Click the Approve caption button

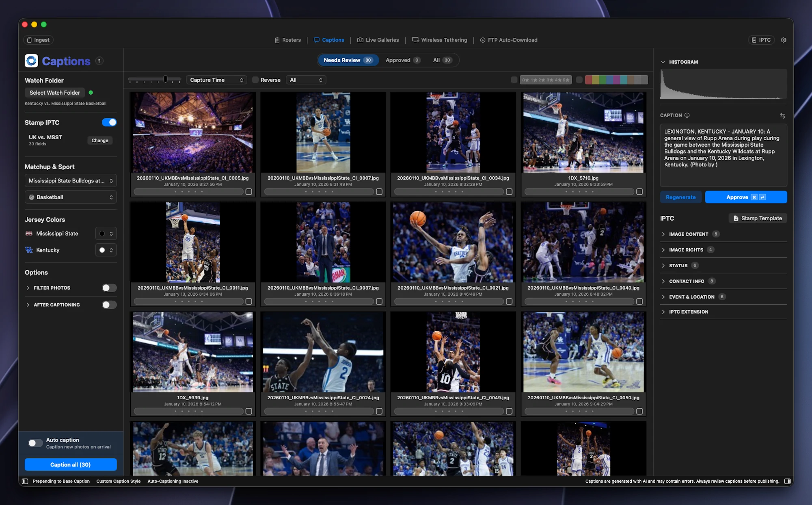(746, 197)
